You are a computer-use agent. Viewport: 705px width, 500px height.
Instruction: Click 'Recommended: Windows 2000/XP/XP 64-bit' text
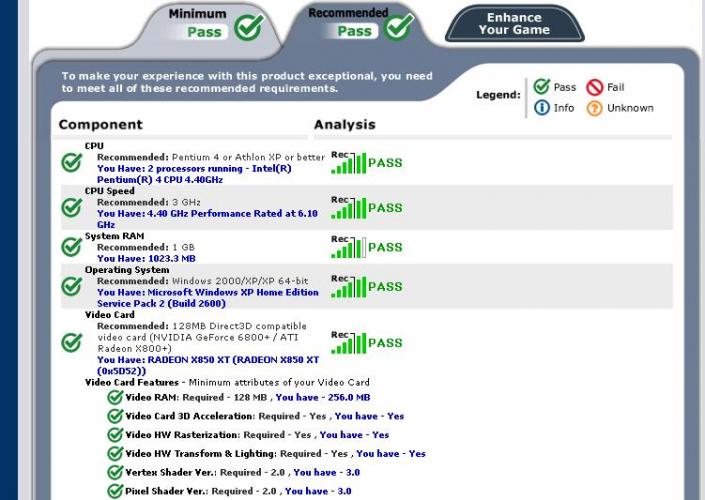click(203, 281)
